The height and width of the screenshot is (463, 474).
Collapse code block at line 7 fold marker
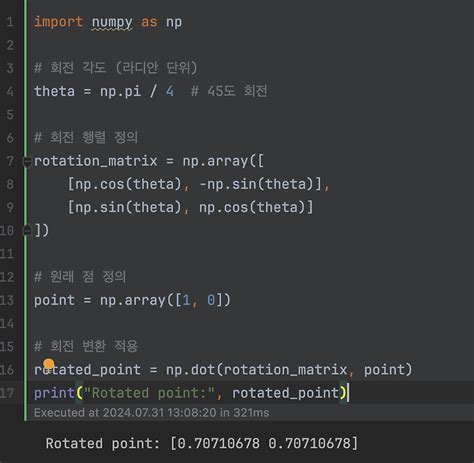pyautogui.click(x=27, y=162)
